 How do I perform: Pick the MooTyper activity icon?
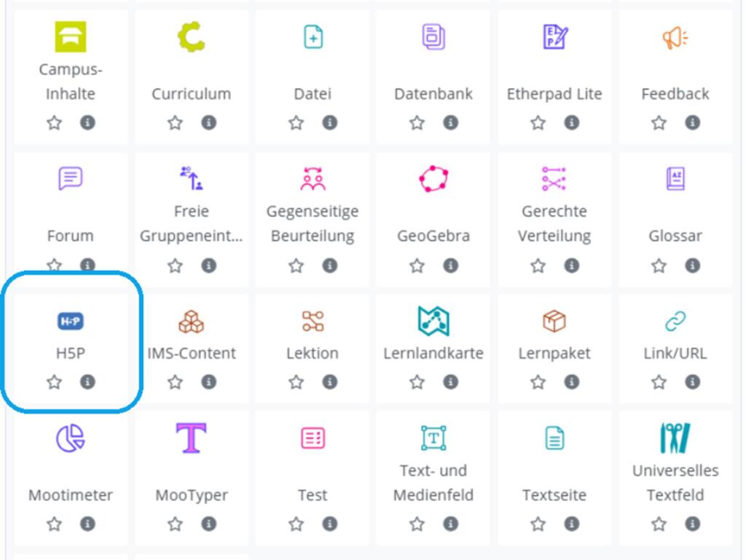click(x=192, y=438)
